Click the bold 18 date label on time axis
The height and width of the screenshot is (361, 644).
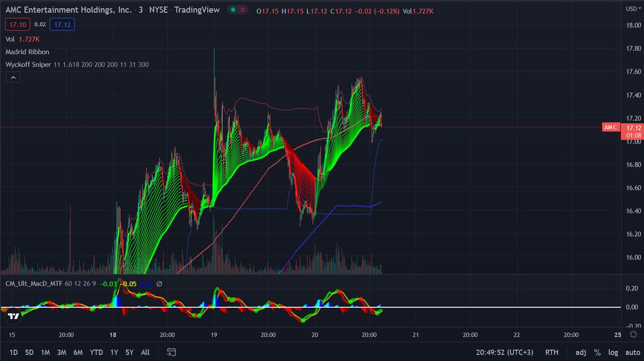113,334
